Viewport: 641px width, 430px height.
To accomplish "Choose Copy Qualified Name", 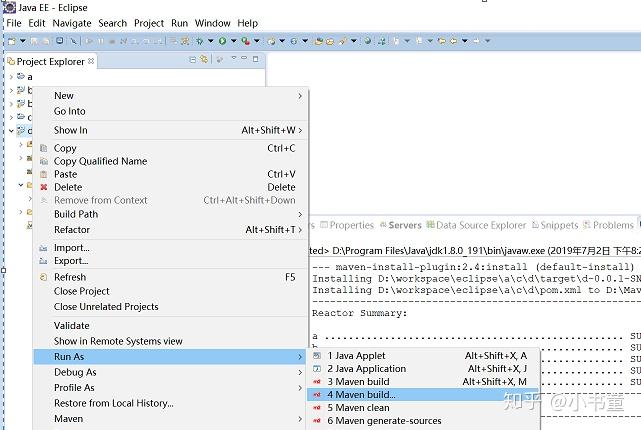I will (171, 161).
